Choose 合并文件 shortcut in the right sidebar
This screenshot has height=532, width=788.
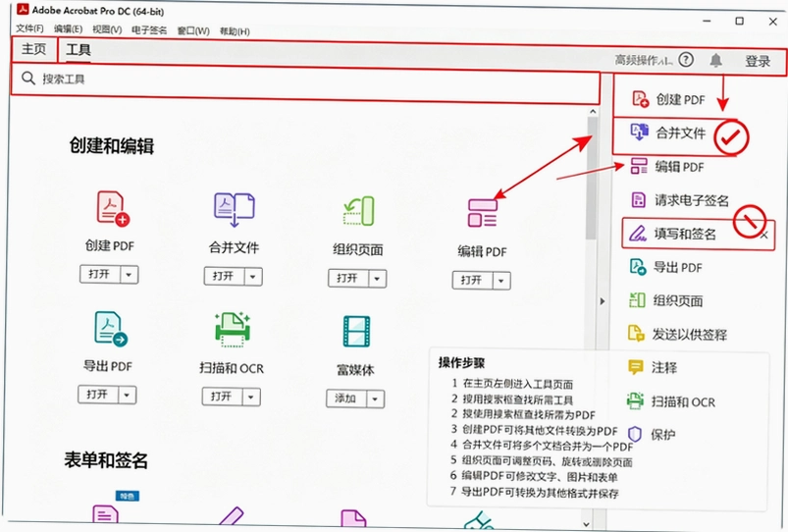tap(668, 133)
